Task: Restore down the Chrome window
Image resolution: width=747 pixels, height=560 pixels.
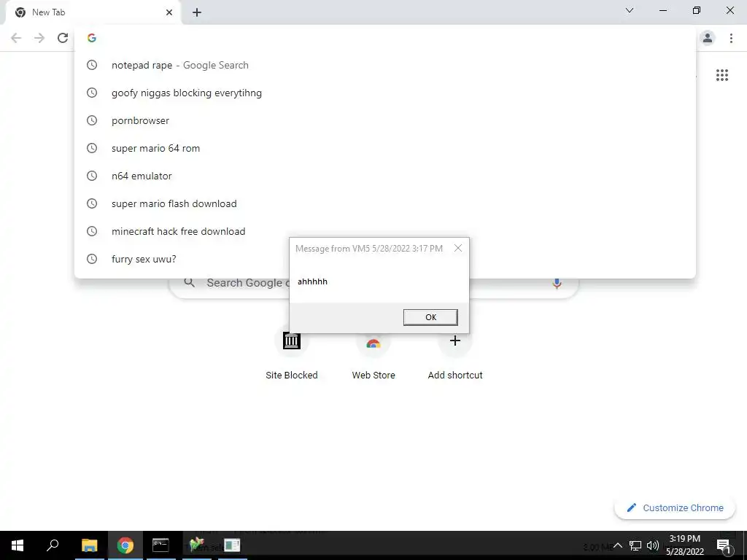Action: [x=697, y=10]
